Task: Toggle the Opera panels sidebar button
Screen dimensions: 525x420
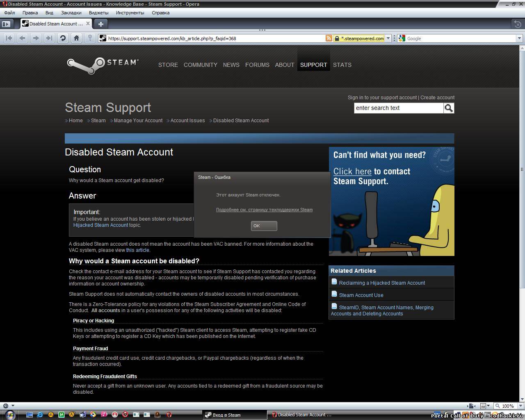Action: 6,24
